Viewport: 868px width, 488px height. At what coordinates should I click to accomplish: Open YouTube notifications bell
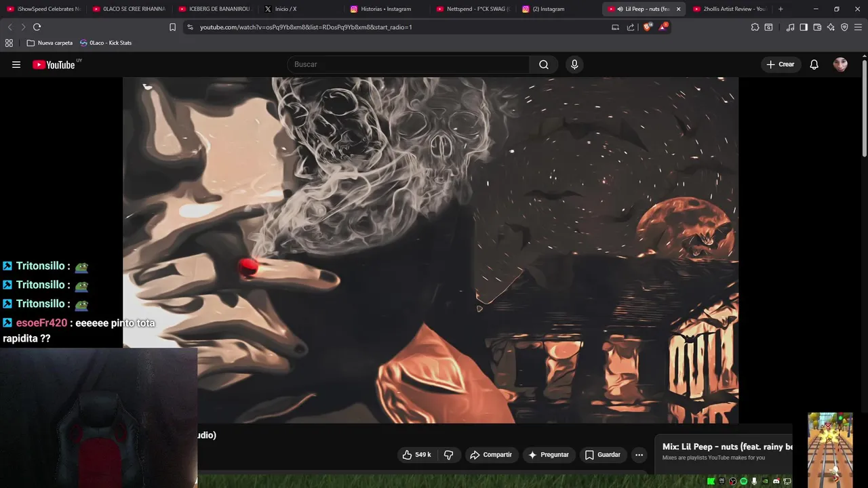tap(814, 64)
